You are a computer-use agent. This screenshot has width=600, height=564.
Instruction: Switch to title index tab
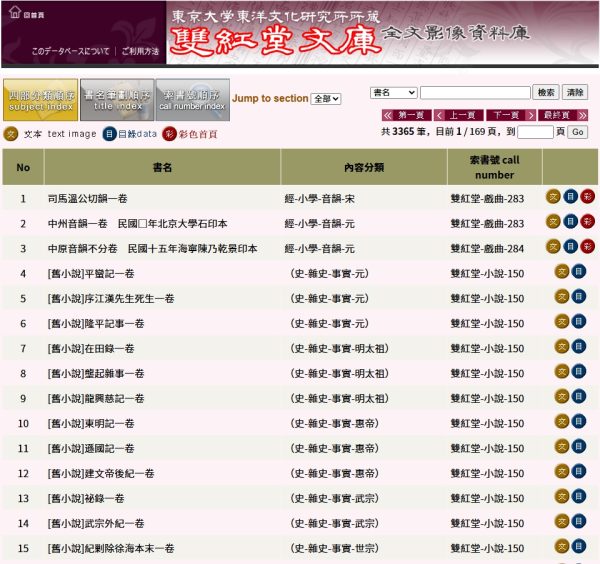click(x=117, y=100)
